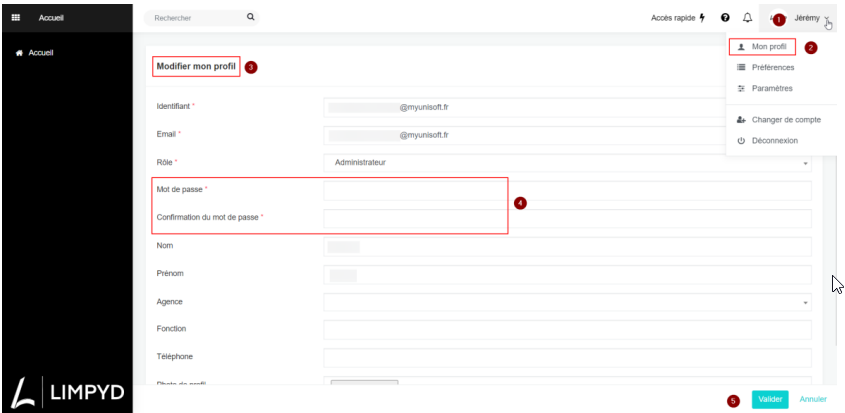Viewport: 845px width, 413px height.
Task: Click the Modifier mon profil heading
Action: pyautogui.click(x=196, y=67)
